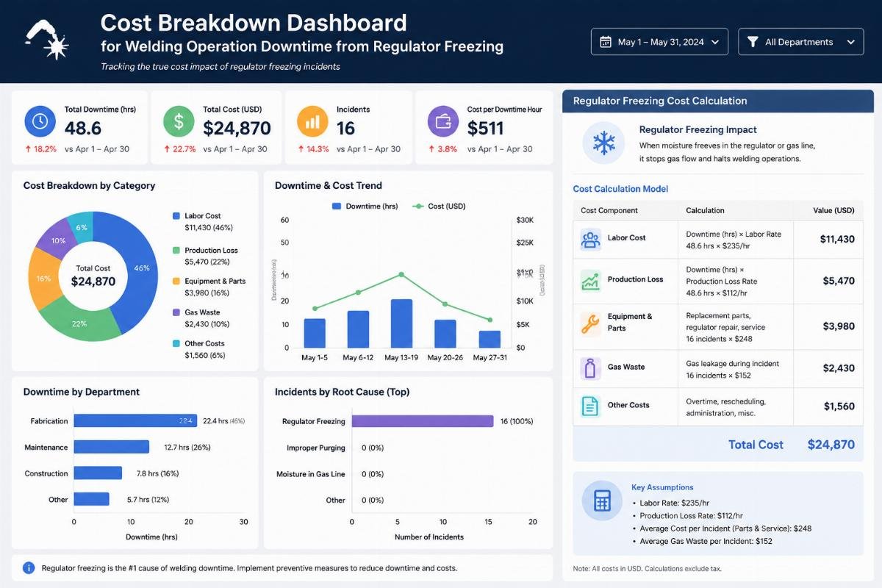Click the 46% blue donut segment
This screenshot has width=882, height=588.
(141, 269)
